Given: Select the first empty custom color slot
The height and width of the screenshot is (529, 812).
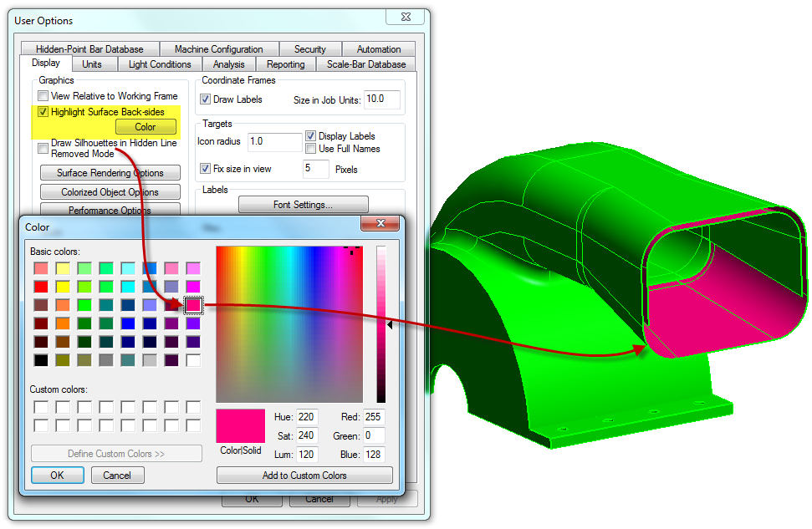Looking at the screenshot, I should 41,407.
